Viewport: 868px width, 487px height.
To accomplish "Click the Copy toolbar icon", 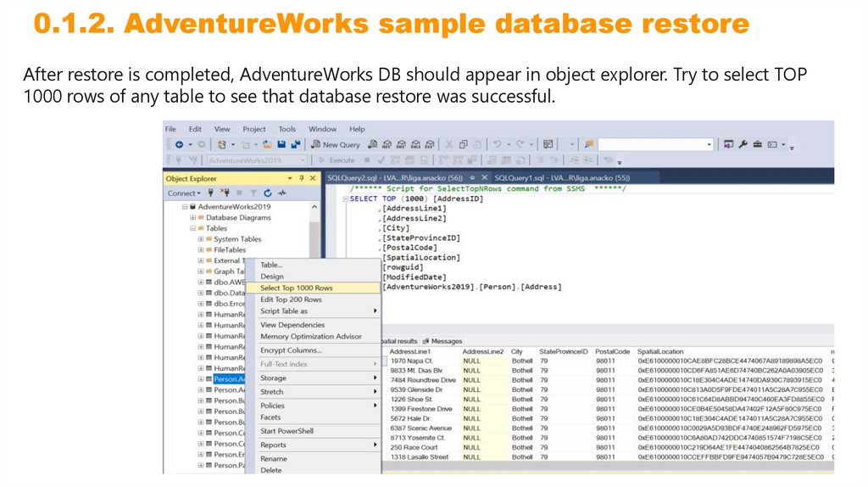I will pos(464,144).
